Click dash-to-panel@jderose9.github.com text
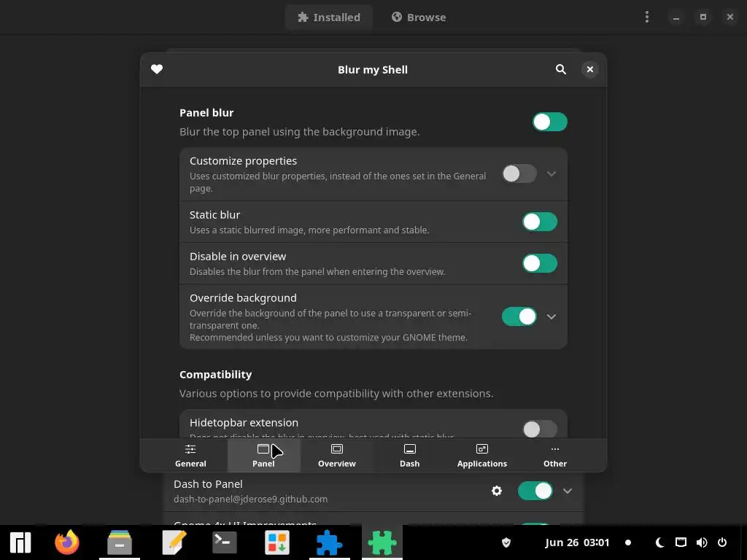This screenshot has width=747, height=560. [x=251, y=499]
